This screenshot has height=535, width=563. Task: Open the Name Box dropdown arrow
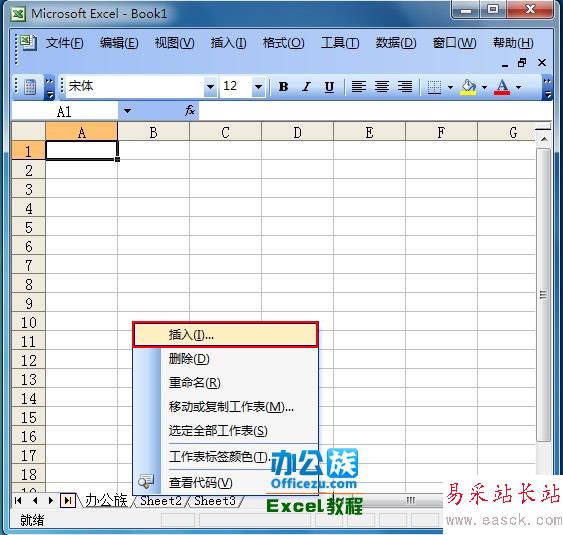(x=127, y=111)
